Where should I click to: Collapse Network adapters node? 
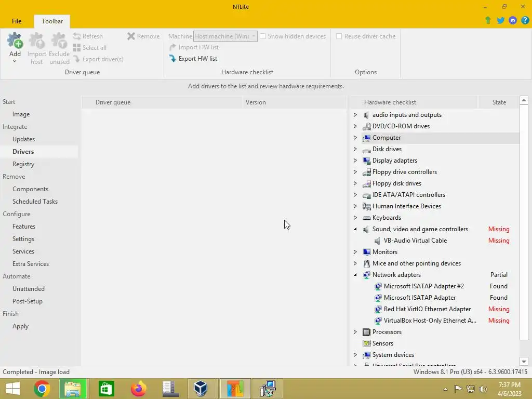355,275
